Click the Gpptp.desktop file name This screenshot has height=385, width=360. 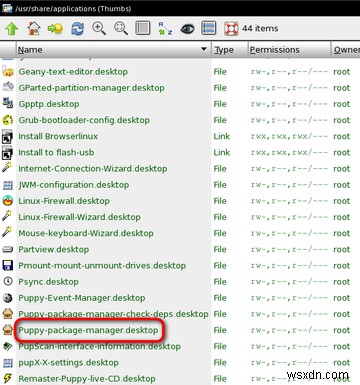[x=49, y=104]
